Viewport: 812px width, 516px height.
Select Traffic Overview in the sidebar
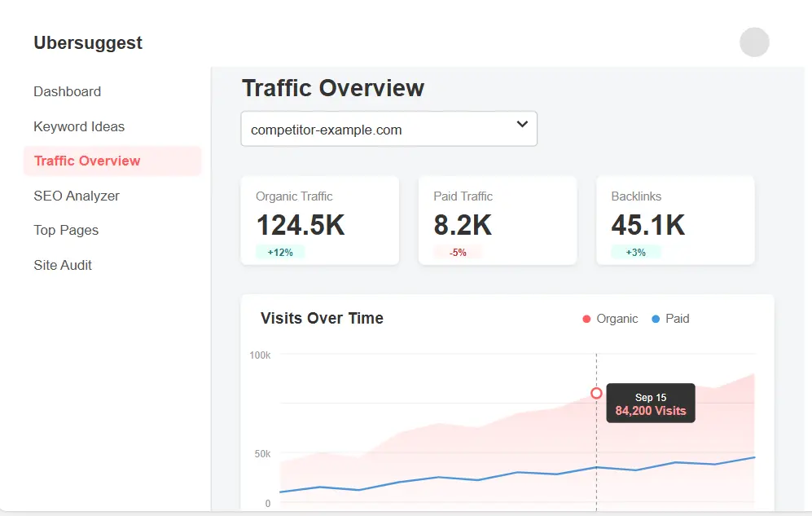pyautogui.click(x=86, y=161)
